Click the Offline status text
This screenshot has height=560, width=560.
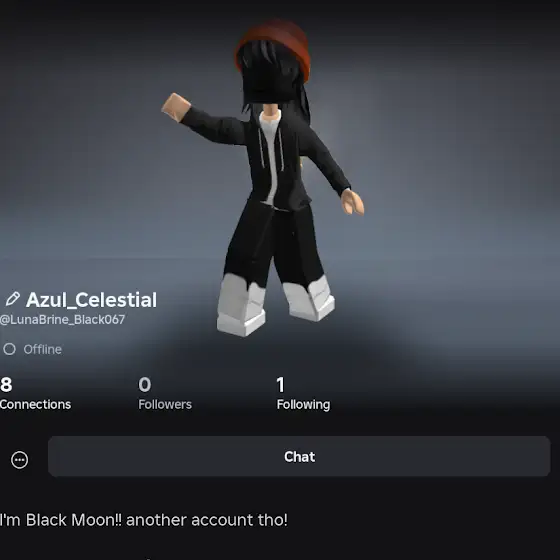click(42, 349)
